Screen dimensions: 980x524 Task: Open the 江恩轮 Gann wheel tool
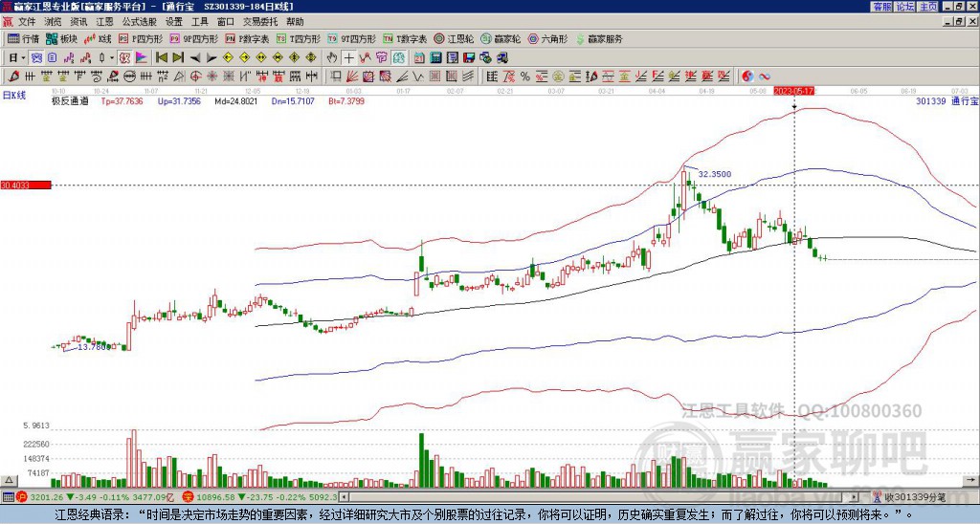point(455,38)
